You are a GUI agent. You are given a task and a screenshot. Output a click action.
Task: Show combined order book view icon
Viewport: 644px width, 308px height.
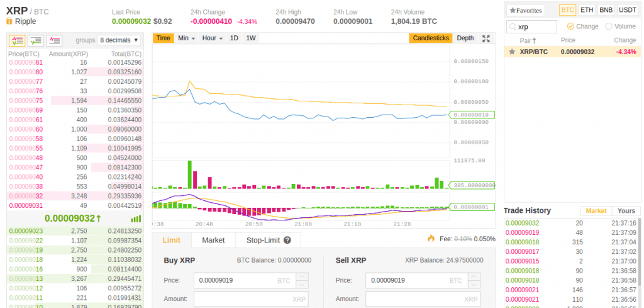click(x=17, y=40)
